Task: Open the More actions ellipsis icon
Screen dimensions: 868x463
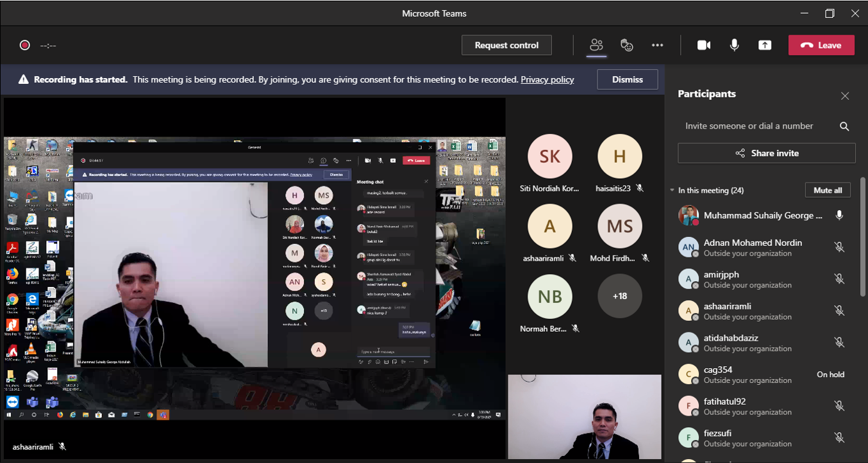Action: click(657, 45)
